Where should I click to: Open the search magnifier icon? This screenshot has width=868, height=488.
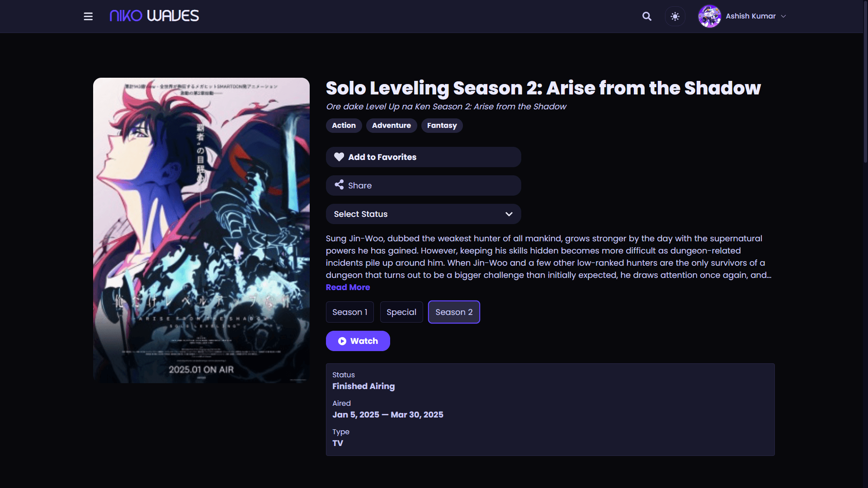(x=647, y=16)
